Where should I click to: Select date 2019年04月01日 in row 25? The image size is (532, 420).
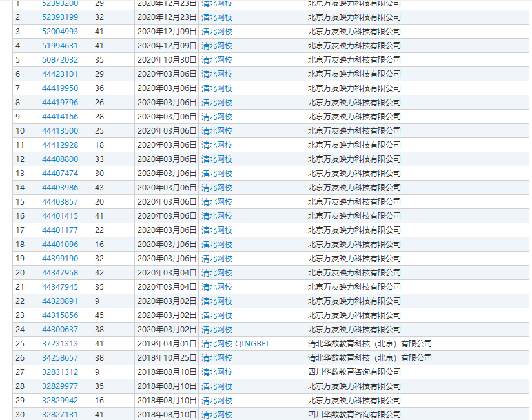coord(167,344)
